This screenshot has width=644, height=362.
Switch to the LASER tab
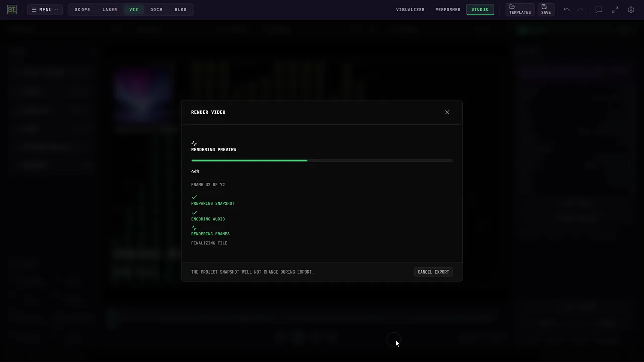click(110, 10)
